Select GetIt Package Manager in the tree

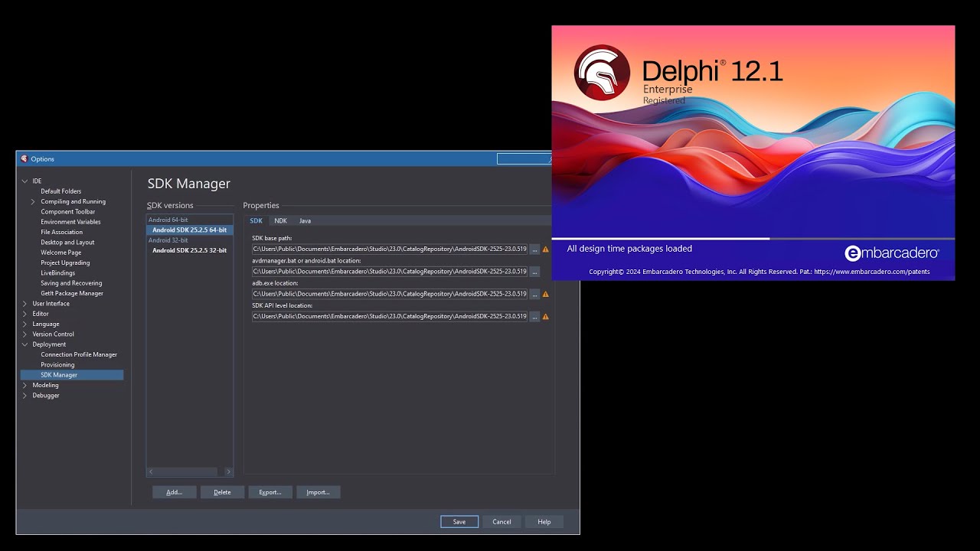(72, 294)
